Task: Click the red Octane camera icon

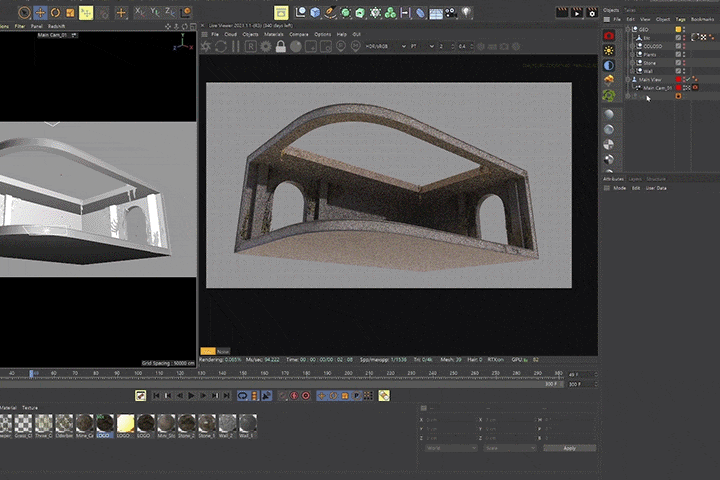Action: pyautogui.click(x=609, y=35)
